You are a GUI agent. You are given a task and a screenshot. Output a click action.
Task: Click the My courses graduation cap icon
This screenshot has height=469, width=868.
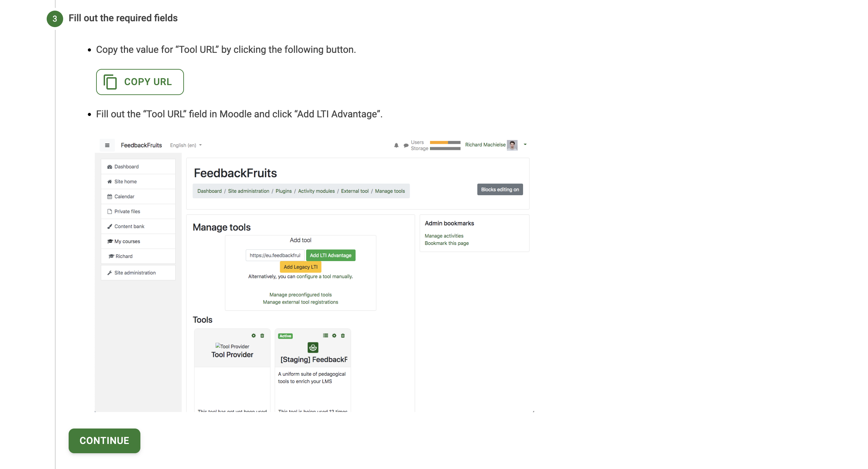110,242
